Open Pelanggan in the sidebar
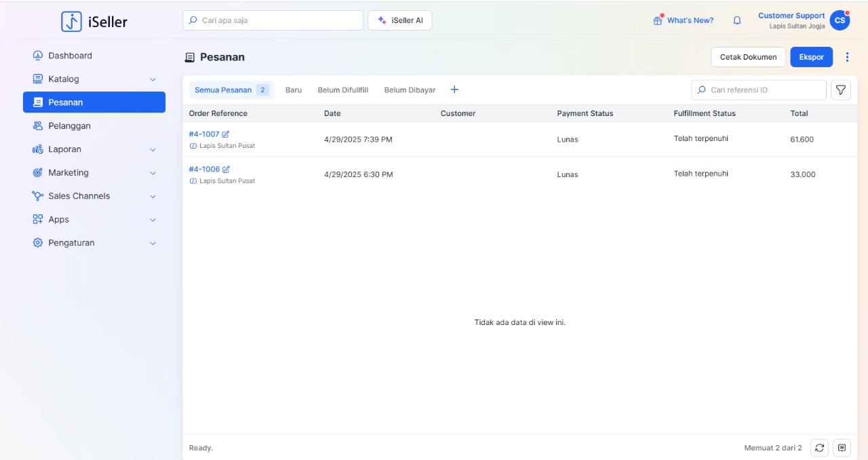 point(69,126)
